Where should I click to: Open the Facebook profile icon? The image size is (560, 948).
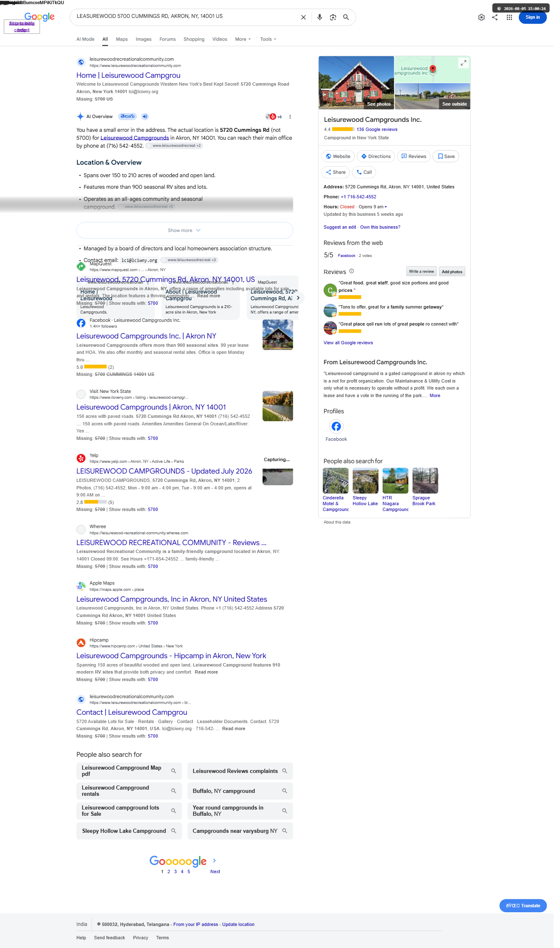(x=336, y=426)
